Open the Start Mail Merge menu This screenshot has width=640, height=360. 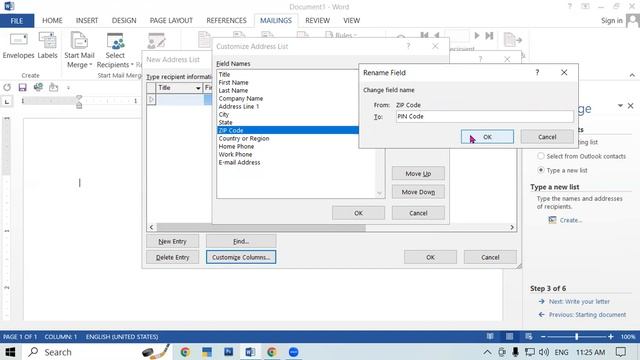pyautogui.click(x=79, y=50)
